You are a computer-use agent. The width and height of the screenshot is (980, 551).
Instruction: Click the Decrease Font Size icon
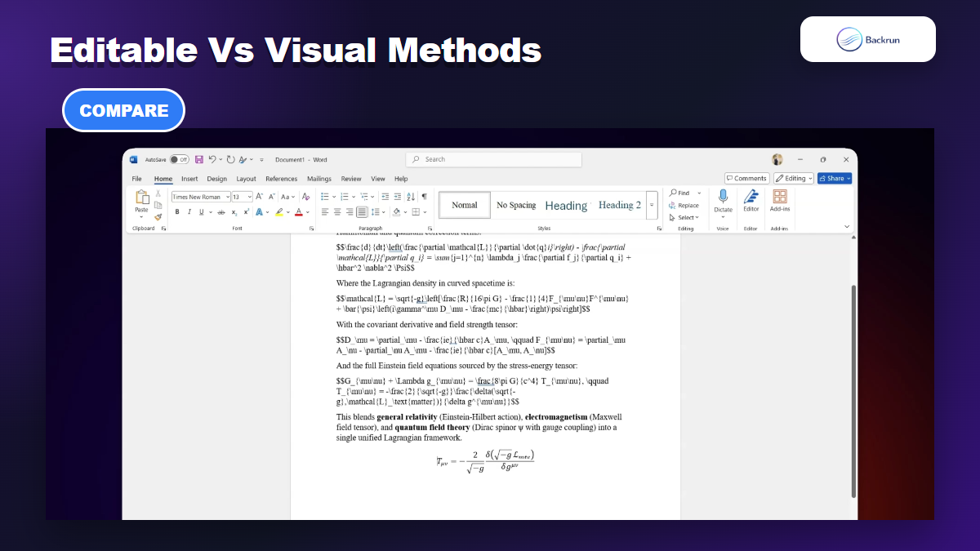270,197
